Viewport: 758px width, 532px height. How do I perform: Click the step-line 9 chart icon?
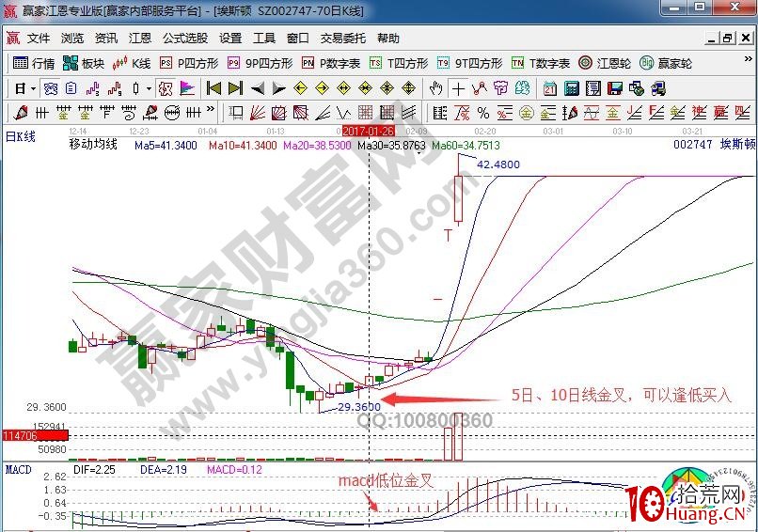(115, 88)
